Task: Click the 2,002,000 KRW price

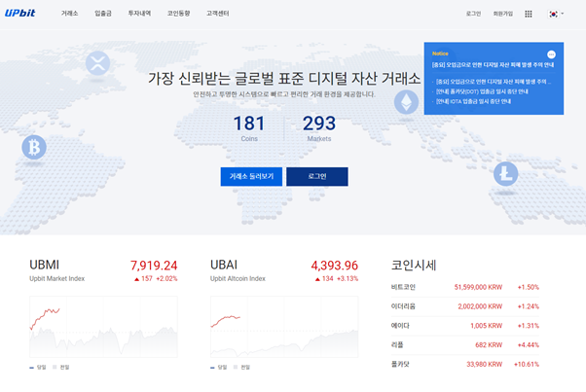Action: [480, 306]
